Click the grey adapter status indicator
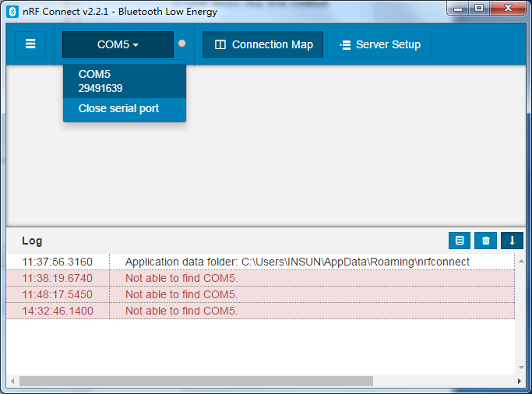This screenshot has width=532, height=394. pyautogui.click(x=181, y=44)
